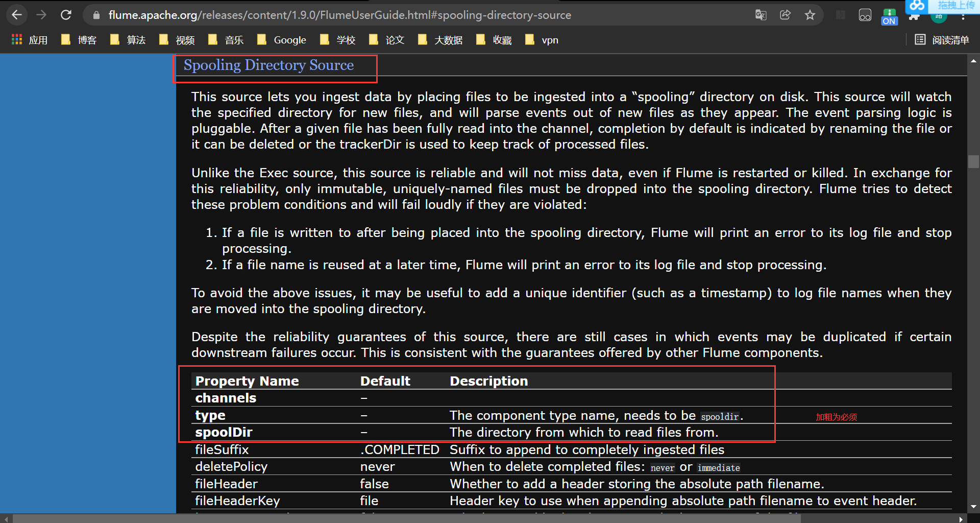
Task: Click the list item about reused file names
Action: [524, 265]
